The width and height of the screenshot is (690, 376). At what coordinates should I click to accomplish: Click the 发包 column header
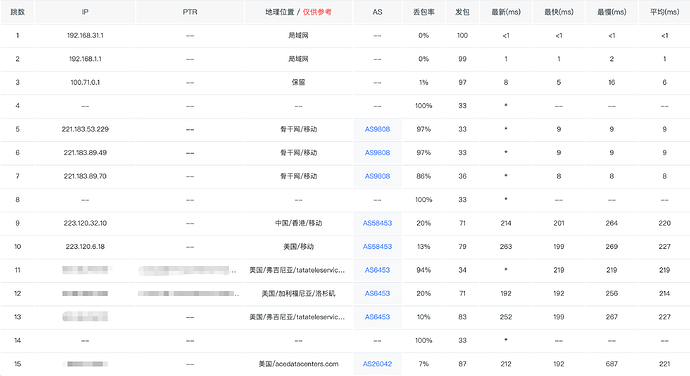[x=462, y=12]
